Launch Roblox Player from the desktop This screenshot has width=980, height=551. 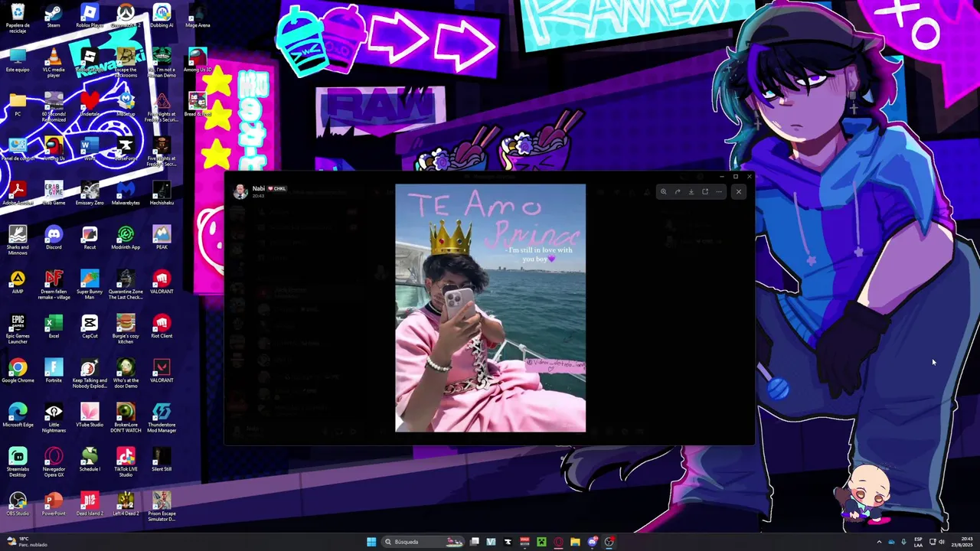point(90,16)
